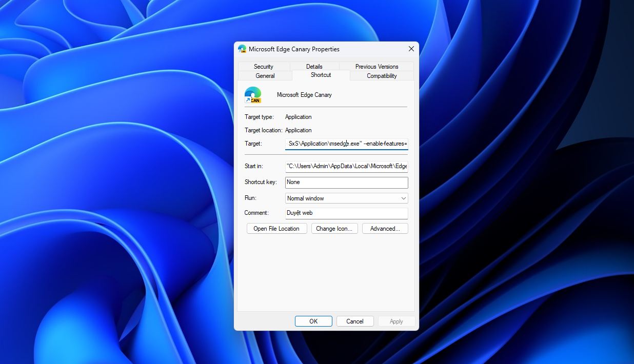
Task: Click inside the Target text field
Action: pos(347,144)
